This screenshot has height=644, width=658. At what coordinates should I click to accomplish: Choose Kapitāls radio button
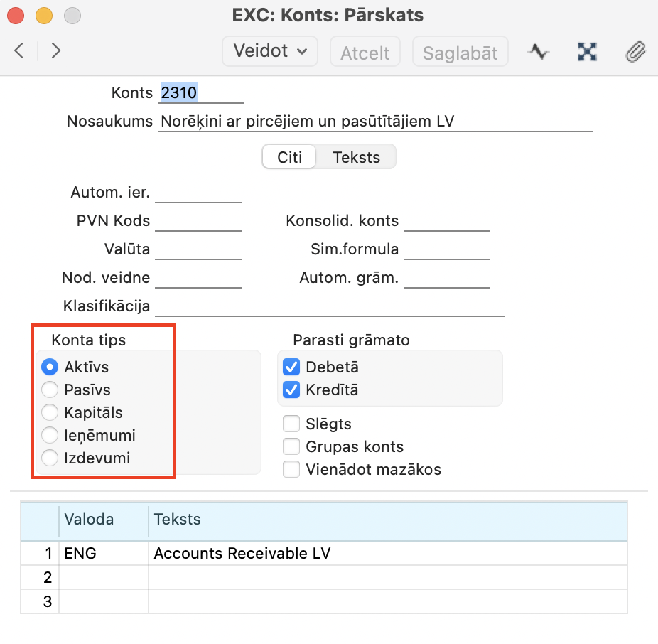coord(50,413)
